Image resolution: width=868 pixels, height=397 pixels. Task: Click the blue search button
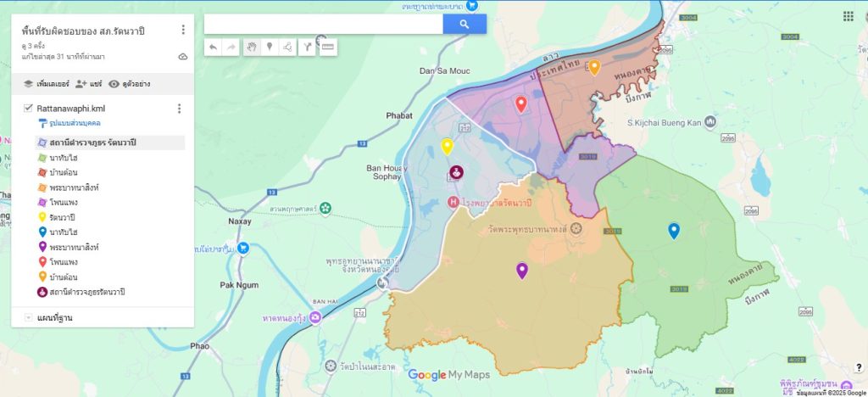tap(465, 24)
